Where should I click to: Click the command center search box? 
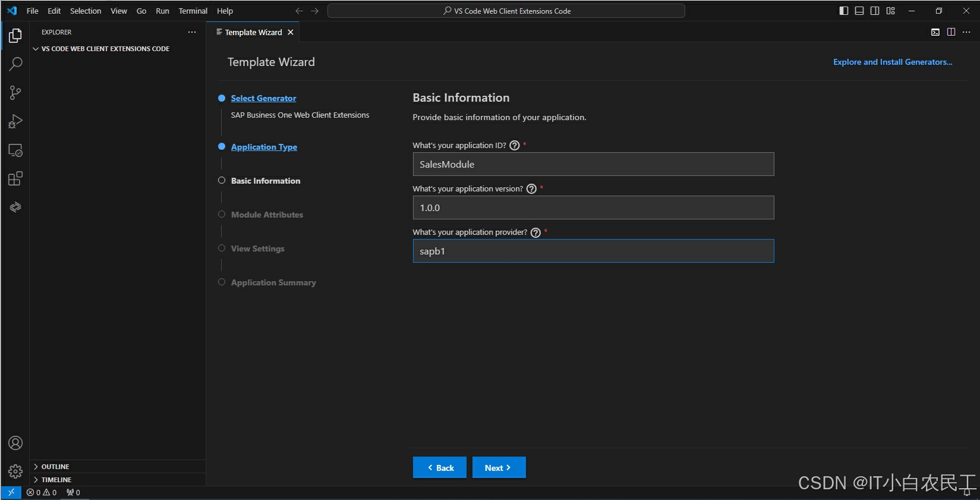click(506, 11)
